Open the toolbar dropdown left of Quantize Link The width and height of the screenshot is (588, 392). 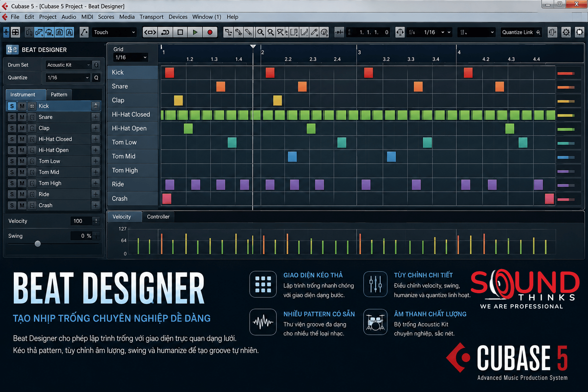[477, 32]
